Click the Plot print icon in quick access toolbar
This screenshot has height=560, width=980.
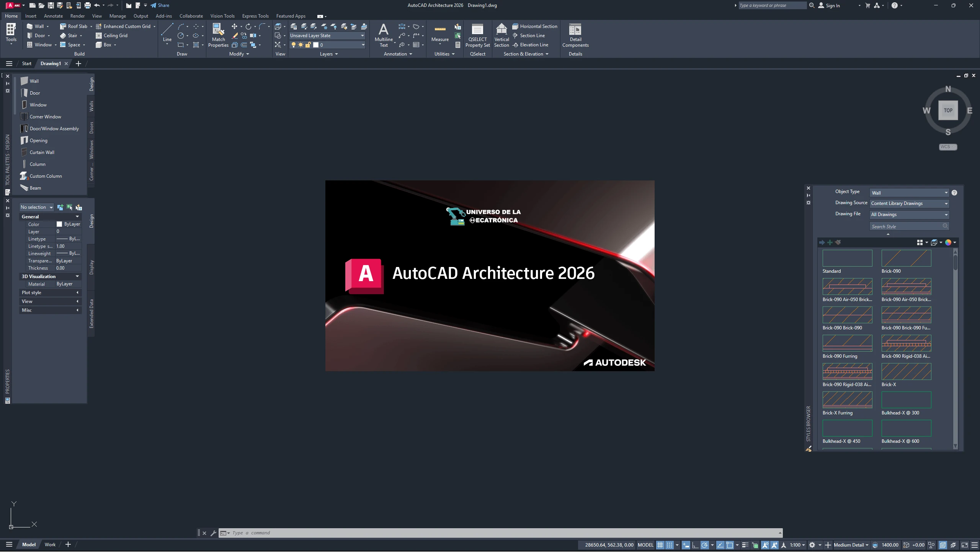(88, 5)
